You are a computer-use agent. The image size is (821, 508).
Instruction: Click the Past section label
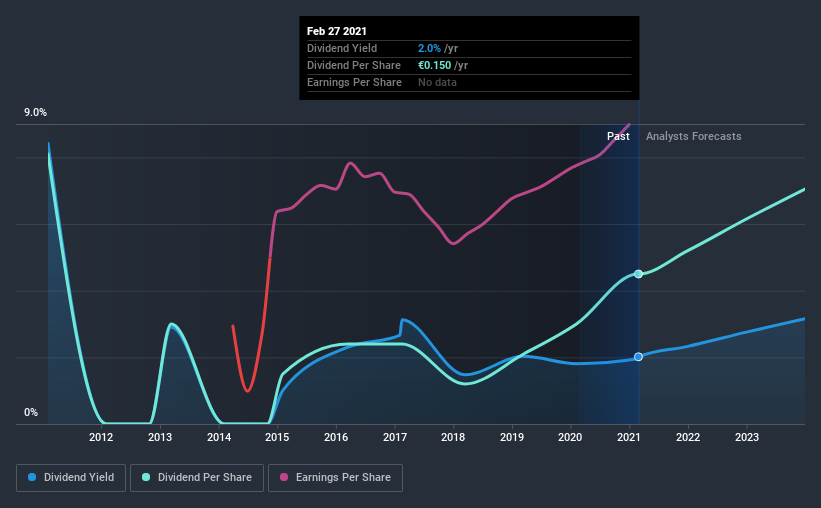point(618,136)
